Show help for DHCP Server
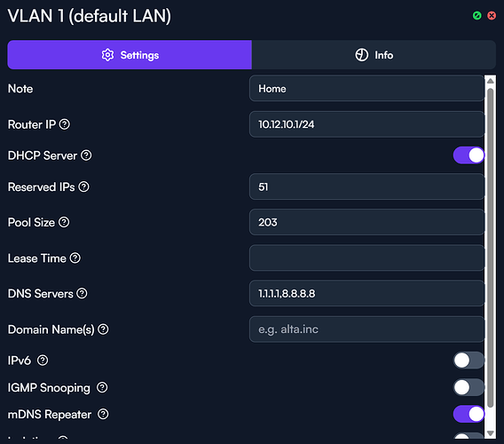Image resolution: width=504 pixels, height=444 pixels. click(86, 155)
